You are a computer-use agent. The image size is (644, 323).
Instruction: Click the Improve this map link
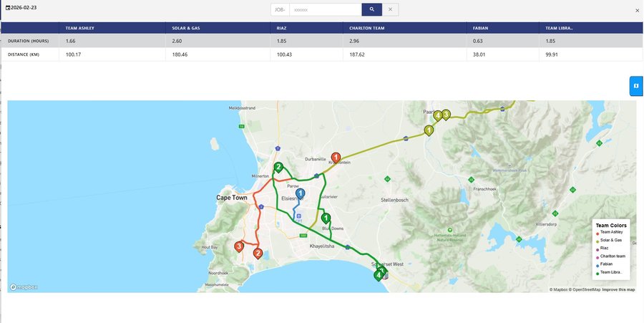[x=618, y=290]
